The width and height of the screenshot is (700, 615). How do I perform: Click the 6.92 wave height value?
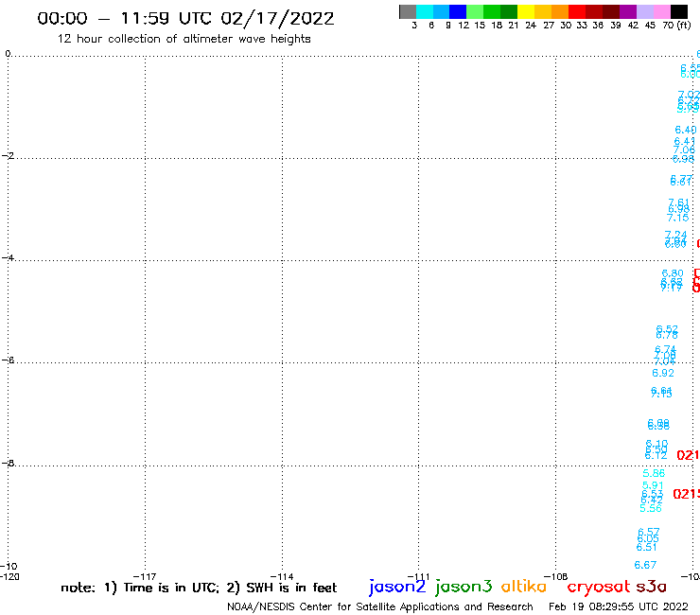point(663,373)
